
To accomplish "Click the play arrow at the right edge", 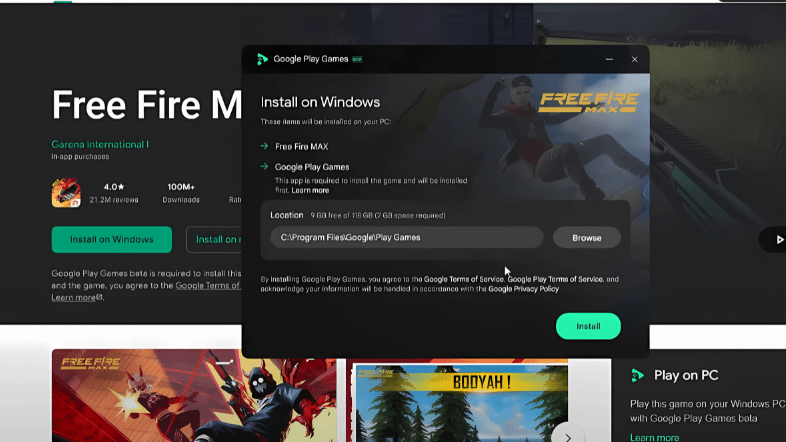I will [779, 240].
